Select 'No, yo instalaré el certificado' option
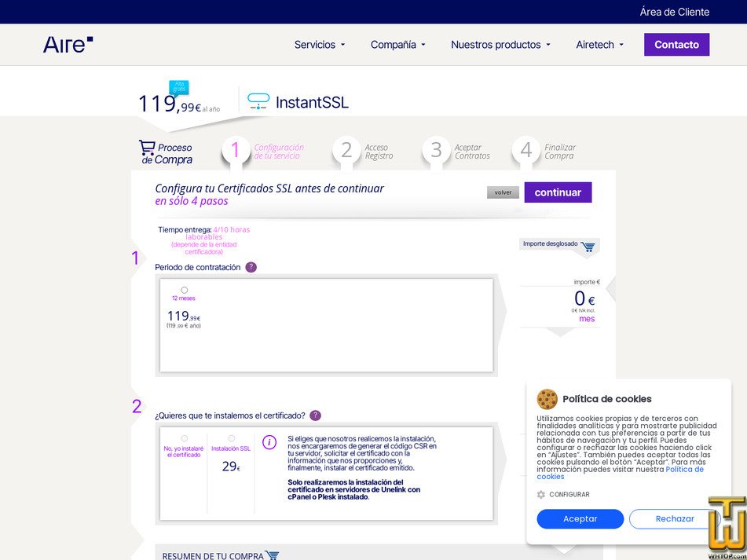Viewport: 747px width, 560px height. [x=185, y=438]
